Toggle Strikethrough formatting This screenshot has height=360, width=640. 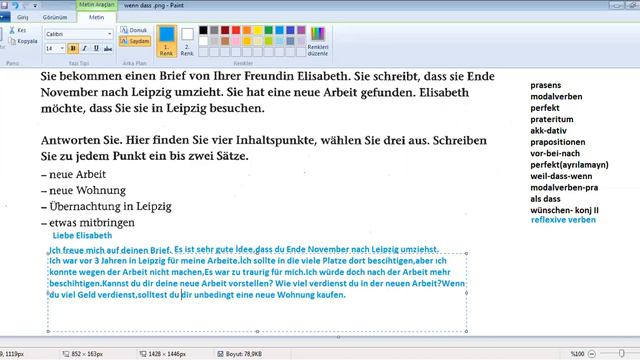108,49
